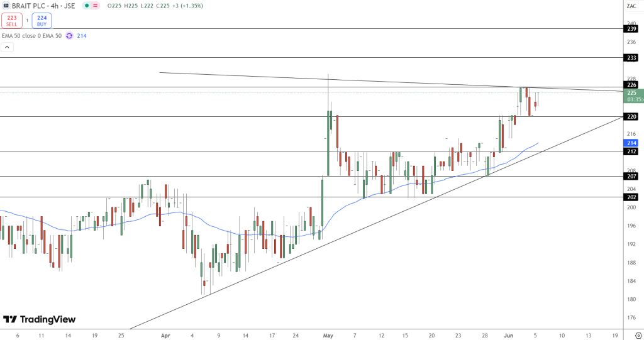Click the 6 date tick at far left
The width and height of the screenshot is (644, 340).
tap(18, 336)
